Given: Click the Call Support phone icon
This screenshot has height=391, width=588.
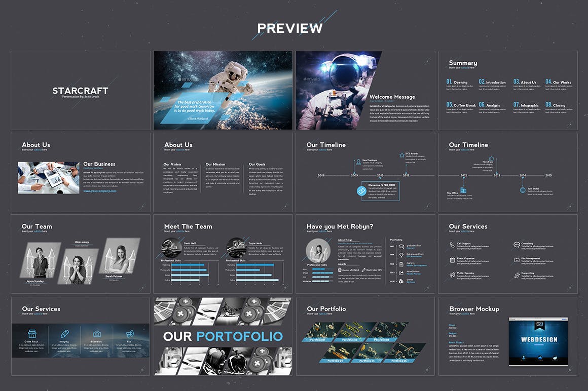Looking at the screenshot, I should tap(452, 245).
